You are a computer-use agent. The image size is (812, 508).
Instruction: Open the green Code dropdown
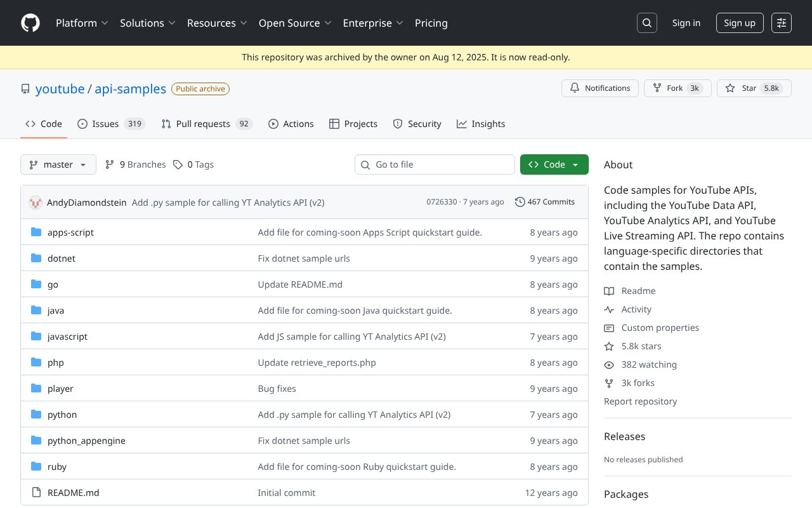click(x=554, y=164)
